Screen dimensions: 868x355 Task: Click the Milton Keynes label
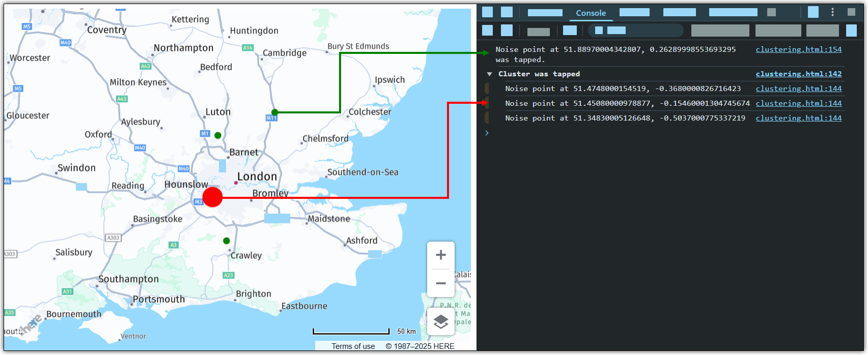coord(138,82)
